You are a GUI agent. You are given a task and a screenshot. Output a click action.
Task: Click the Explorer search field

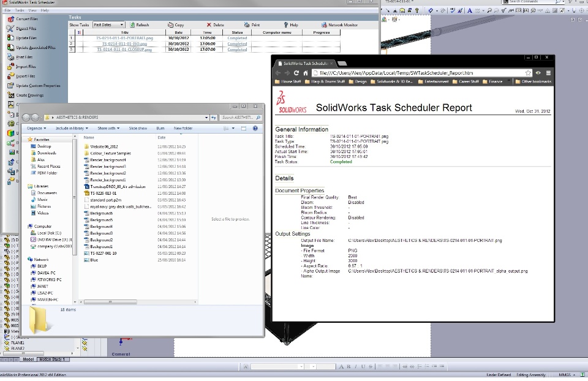240,118
